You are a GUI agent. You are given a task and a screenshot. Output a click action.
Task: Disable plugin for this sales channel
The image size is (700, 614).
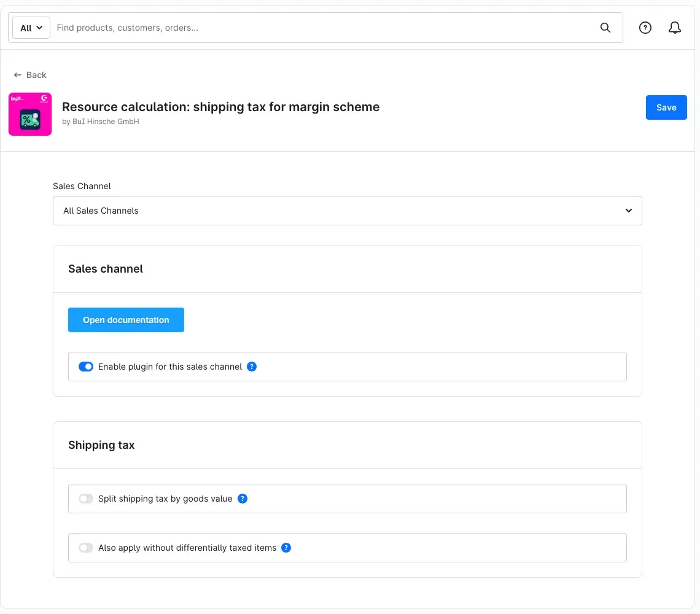point(86,367)
